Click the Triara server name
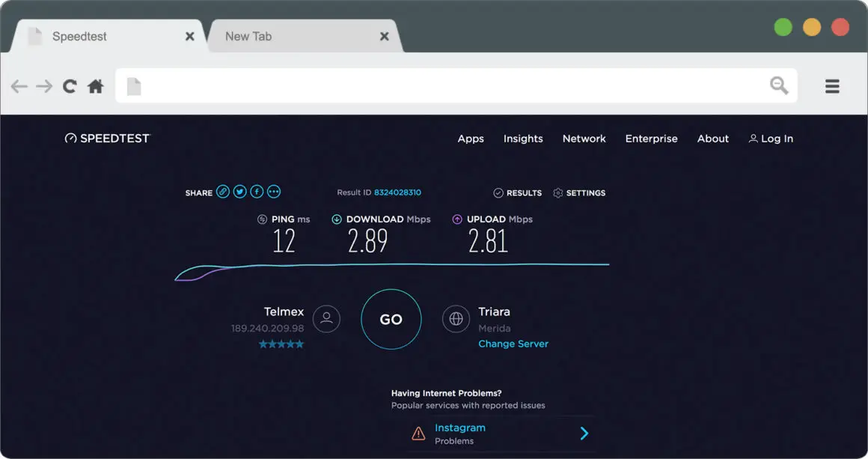 click(495, 311)
